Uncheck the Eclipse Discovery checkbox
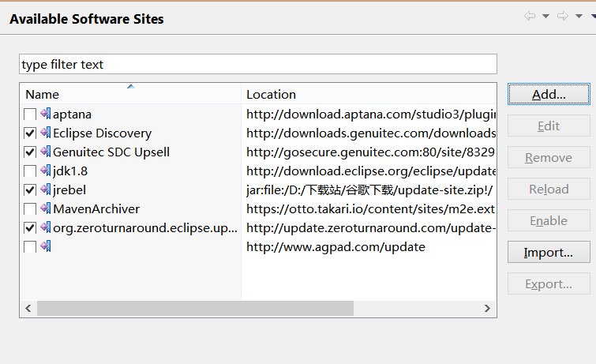The height and width of the screenshot is (364, 596). (30, 133)
